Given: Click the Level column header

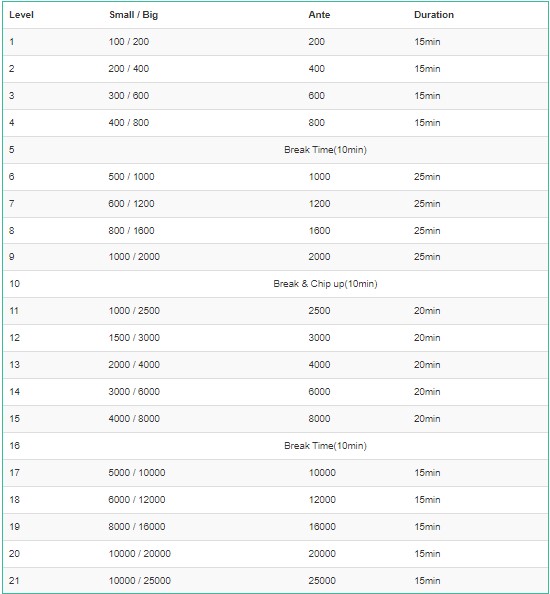Looking at the screenshot, I should click(21, 15).
